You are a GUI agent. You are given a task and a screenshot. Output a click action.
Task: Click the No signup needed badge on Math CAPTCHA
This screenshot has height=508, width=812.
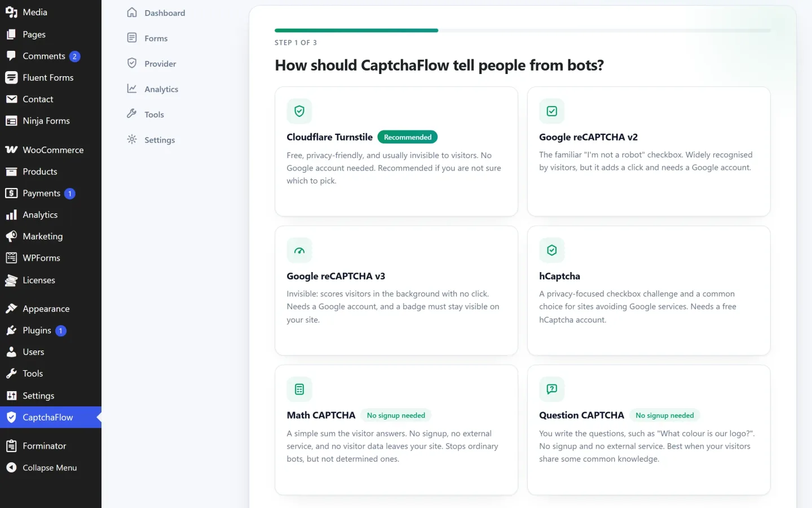pyautogui.click(x=396, y=415)
